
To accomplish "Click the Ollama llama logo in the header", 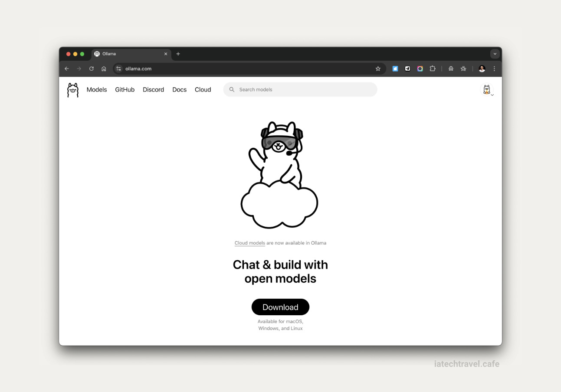I will [x=73, y=90].
